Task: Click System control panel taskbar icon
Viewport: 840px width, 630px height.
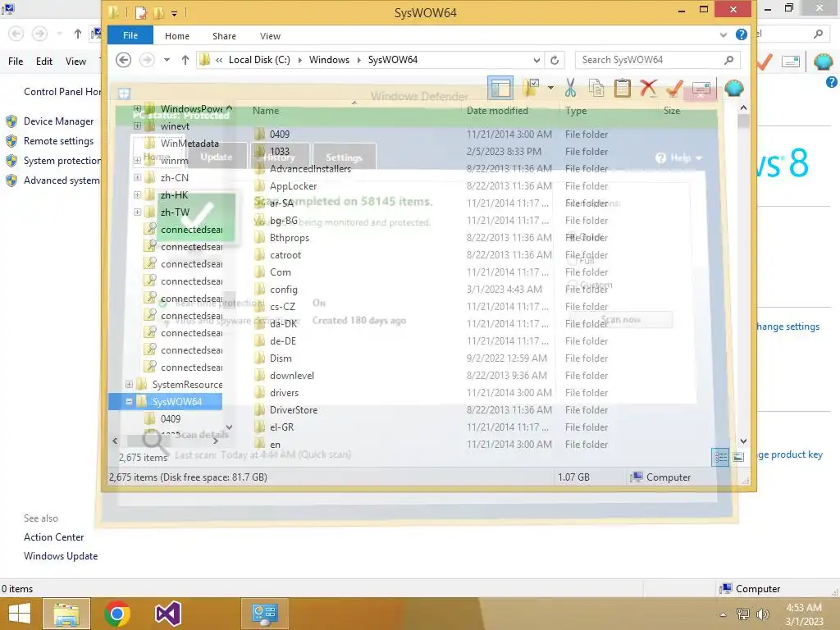Action: tap(265, 614)
